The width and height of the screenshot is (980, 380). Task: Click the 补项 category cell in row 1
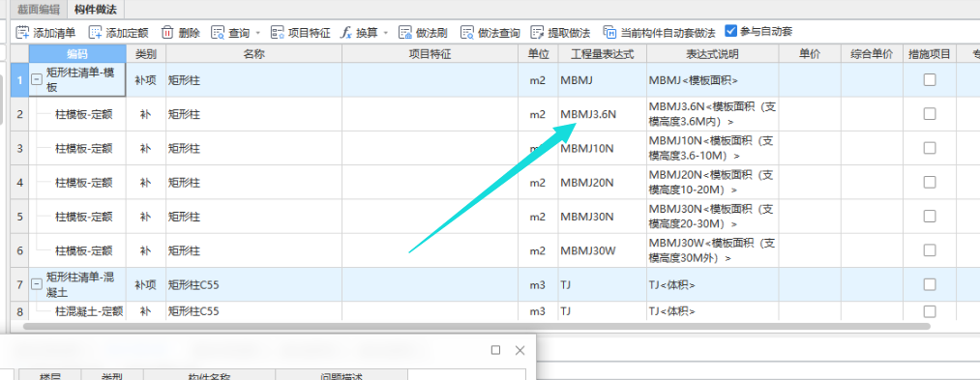146,80
